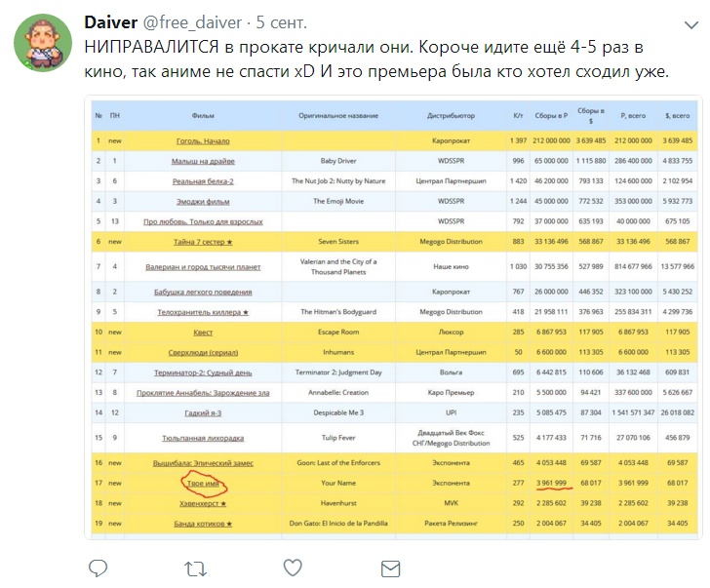Expand the tweet options chevron

(x=690, y=25)
